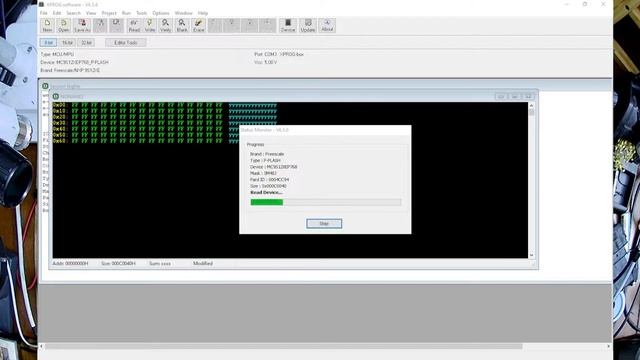Click the New file toolbar icon
The image size is (640, 360).
point(47,25)
